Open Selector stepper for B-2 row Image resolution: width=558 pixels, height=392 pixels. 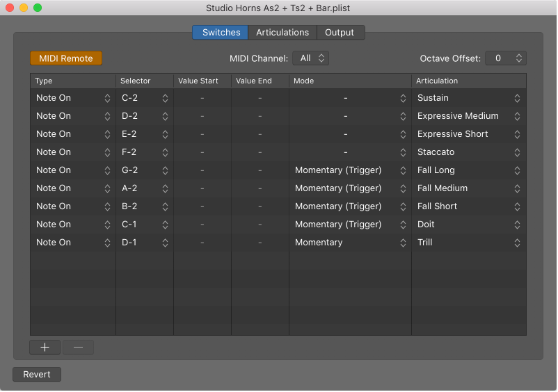click(x=165, y=206)
